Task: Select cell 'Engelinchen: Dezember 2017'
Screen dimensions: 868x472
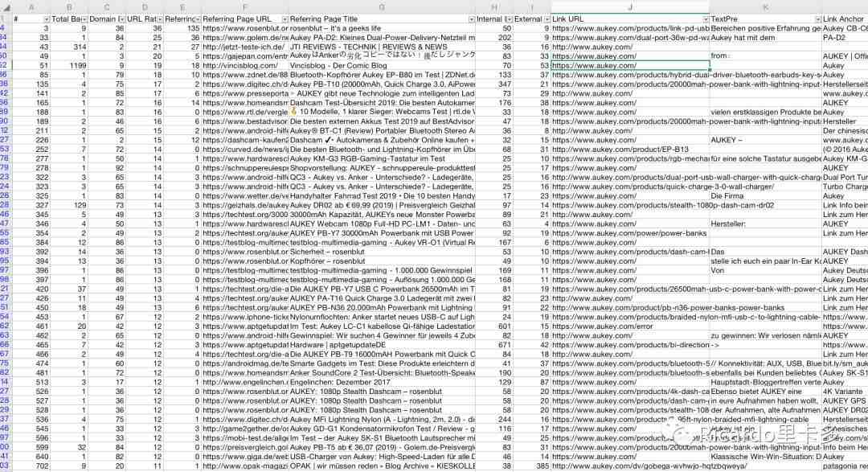Action: pyautogui.click(x=382, y=382)
